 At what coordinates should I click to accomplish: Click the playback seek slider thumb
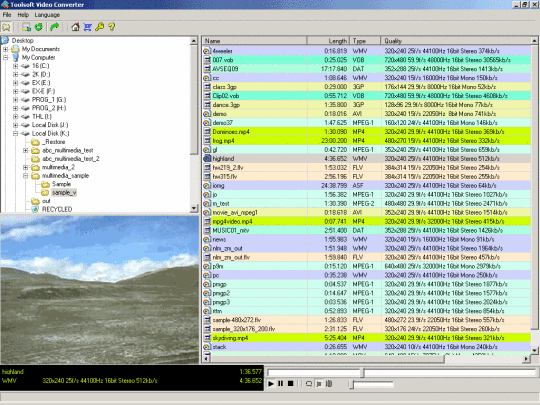coord(362,372)
